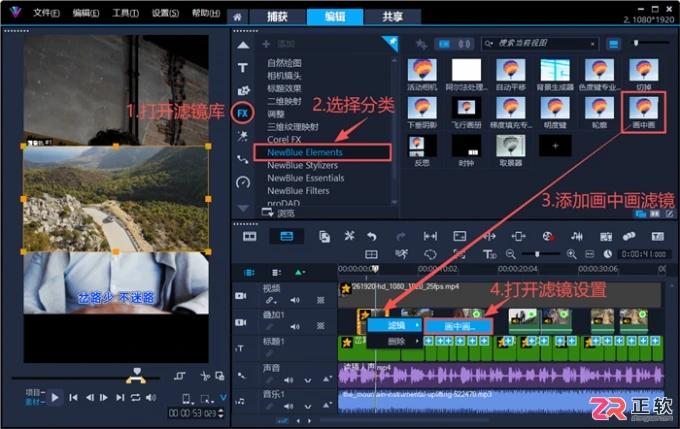The image size is (680, 429).
Task: Toggle transparency grid icon on 叠加1 track
Action: [x=321, y=327]
